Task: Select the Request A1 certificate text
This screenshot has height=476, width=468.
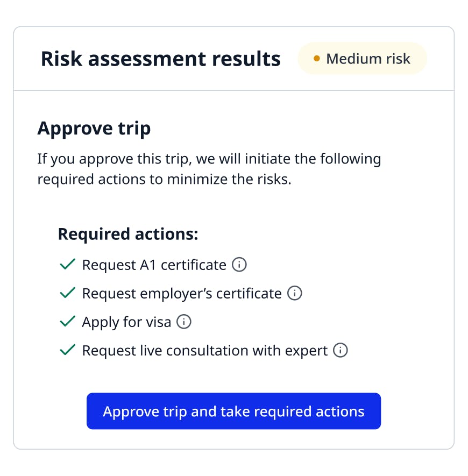Action: (x=154, y=265)
